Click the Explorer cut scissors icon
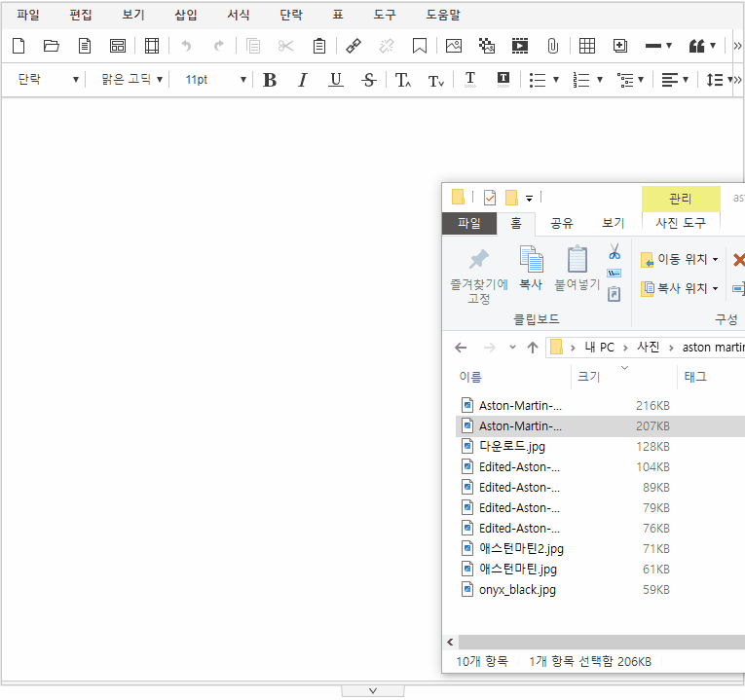745x700 pixels. click(x=614, y=252)
